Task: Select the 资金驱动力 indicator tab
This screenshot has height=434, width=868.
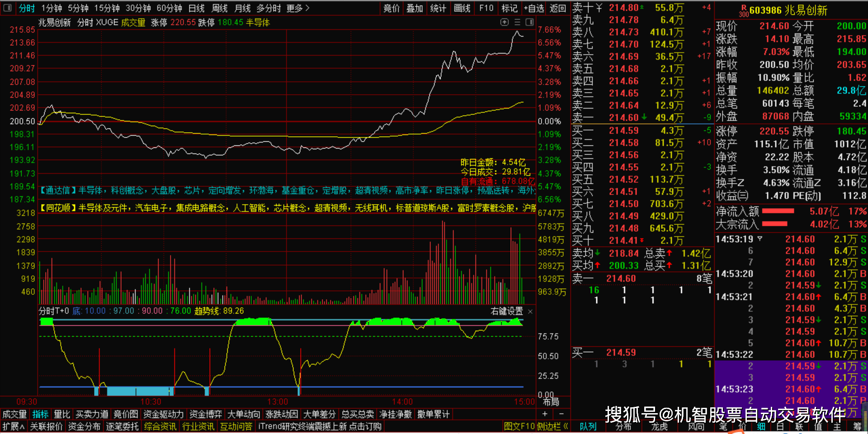Action: point(163,414)
